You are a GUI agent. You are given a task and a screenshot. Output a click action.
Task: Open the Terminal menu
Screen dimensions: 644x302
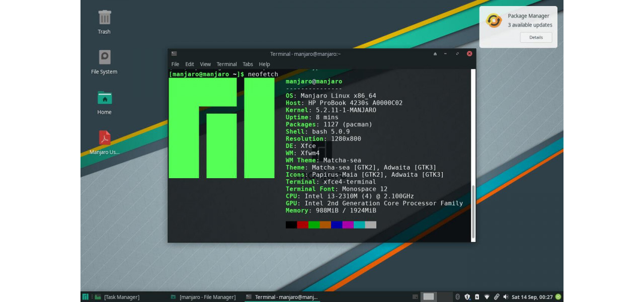[x=227, y=64]
